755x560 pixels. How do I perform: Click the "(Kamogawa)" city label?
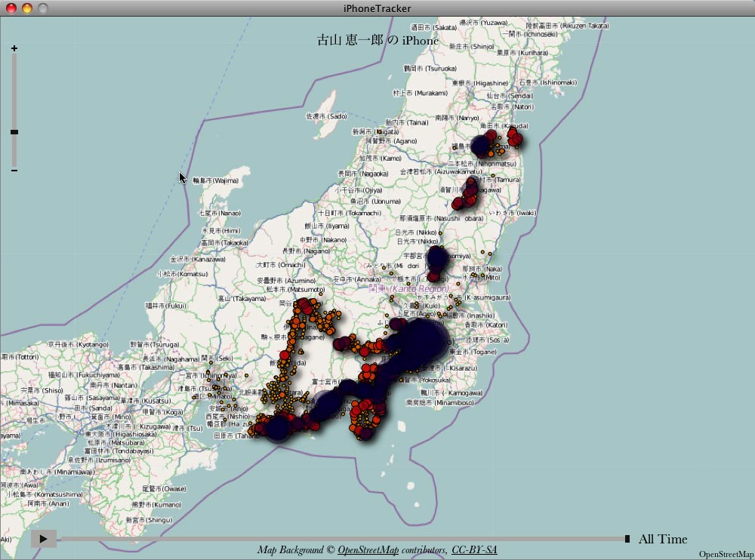pos(461,392)
